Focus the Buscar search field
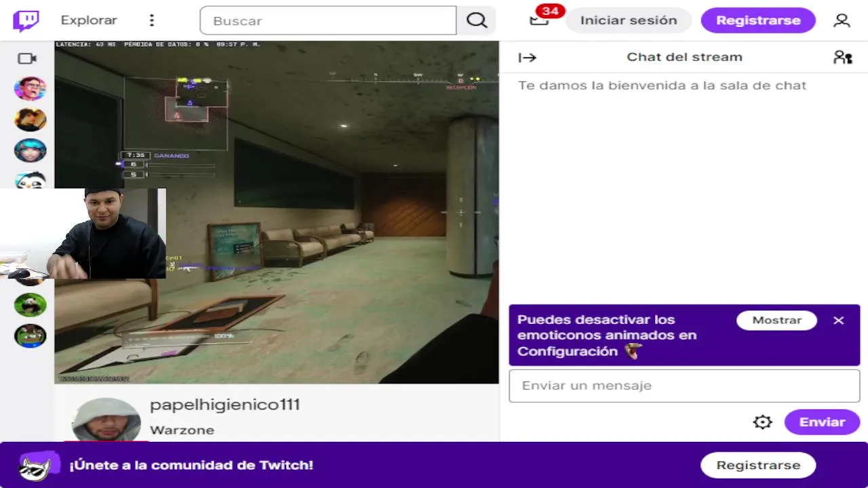Viewport: 868px width, 488px height. click(x=328, y=20)
